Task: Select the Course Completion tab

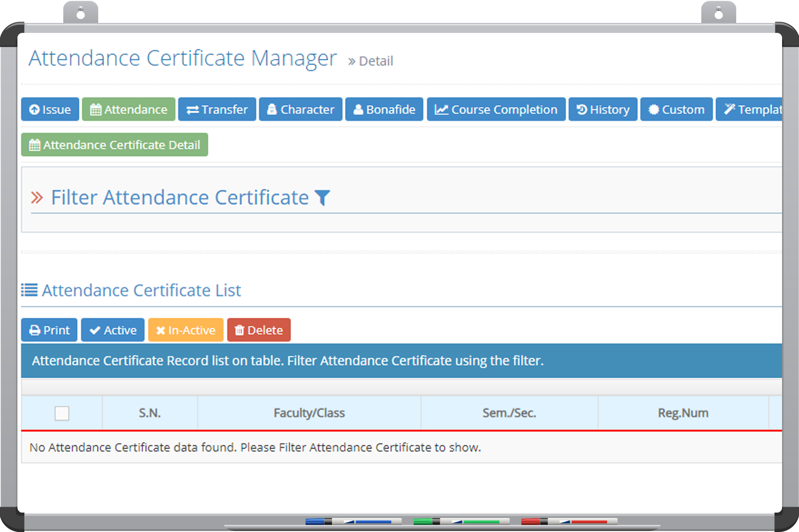Action: (496, 109)
